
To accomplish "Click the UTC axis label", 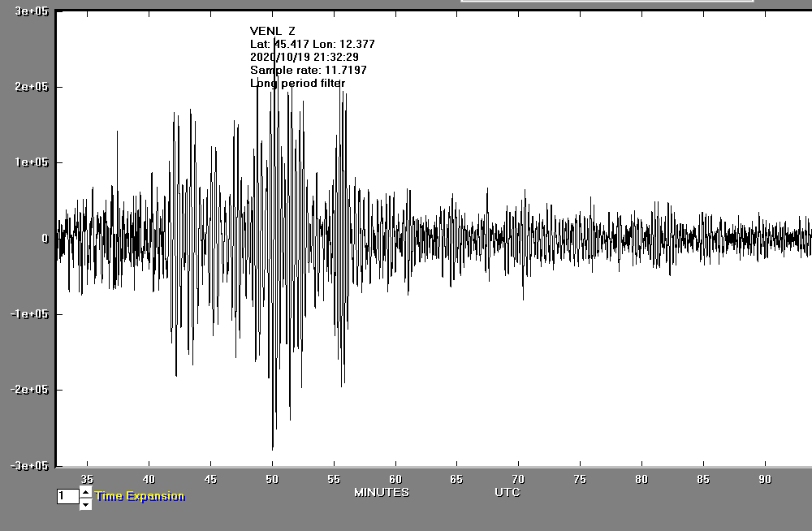I will pyautogui.click(x=507, y=492).
